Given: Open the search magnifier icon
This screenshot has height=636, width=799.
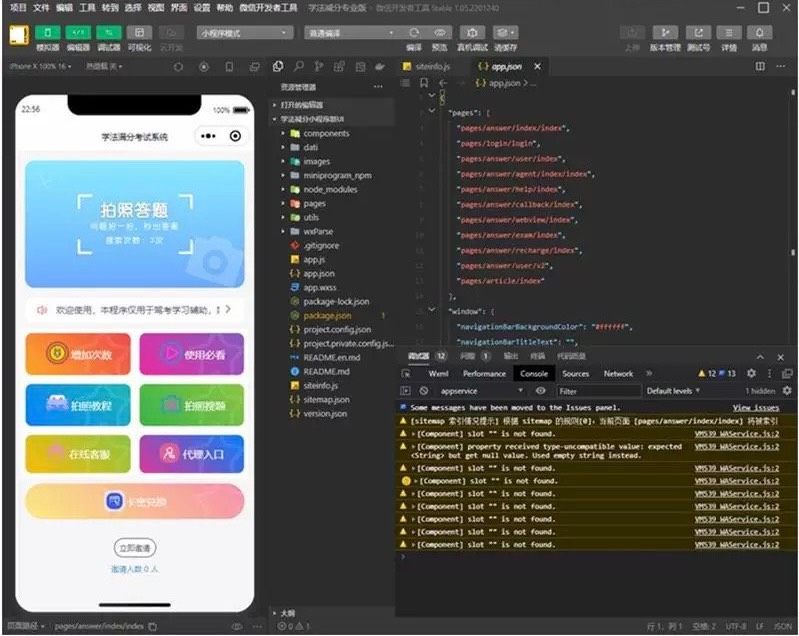Looking at the screenshot, I should pos(299,66).
